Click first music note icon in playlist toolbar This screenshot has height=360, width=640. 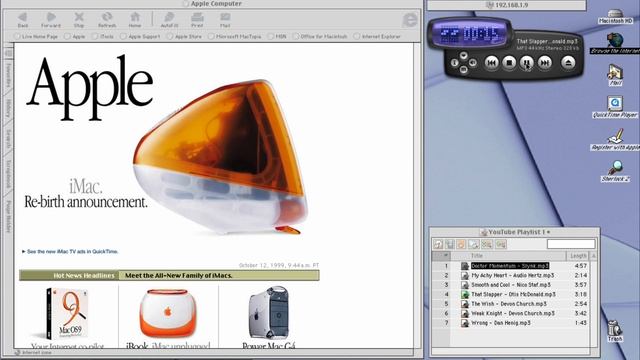click(438, 244)
